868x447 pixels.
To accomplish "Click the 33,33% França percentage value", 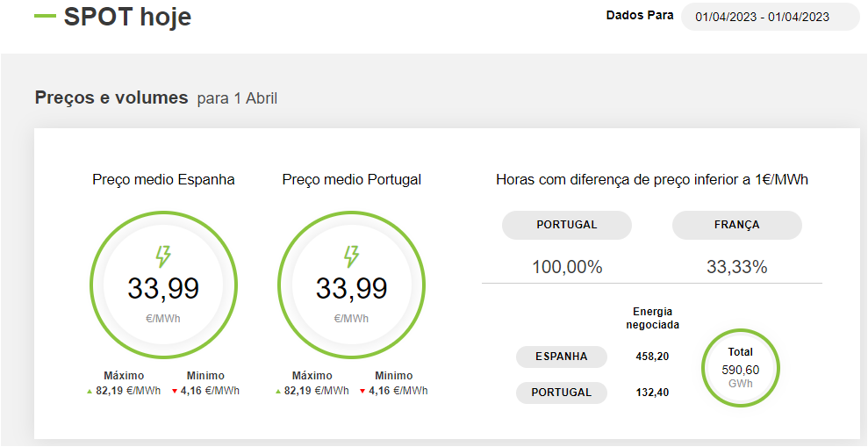I will pyautogui.click(x=736, y=267).
